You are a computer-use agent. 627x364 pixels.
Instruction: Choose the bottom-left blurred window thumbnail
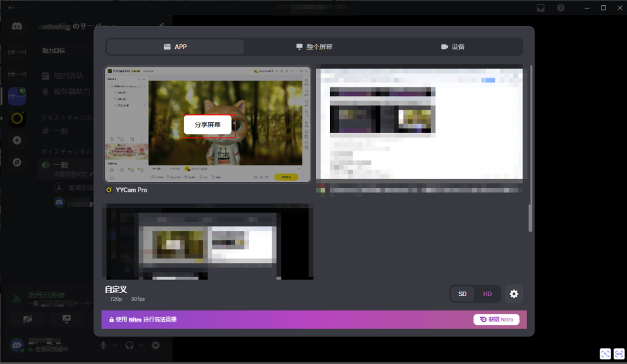coord(208,241)
